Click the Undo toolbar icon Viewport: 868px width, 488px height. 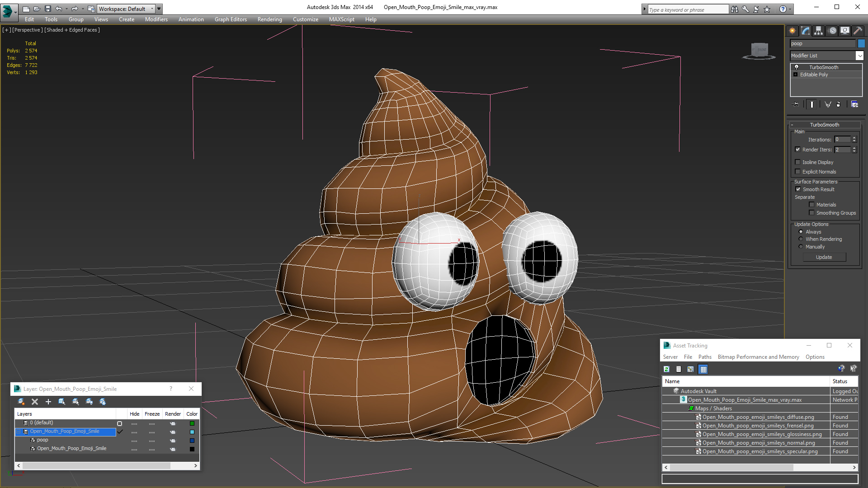tap(58, 9)
